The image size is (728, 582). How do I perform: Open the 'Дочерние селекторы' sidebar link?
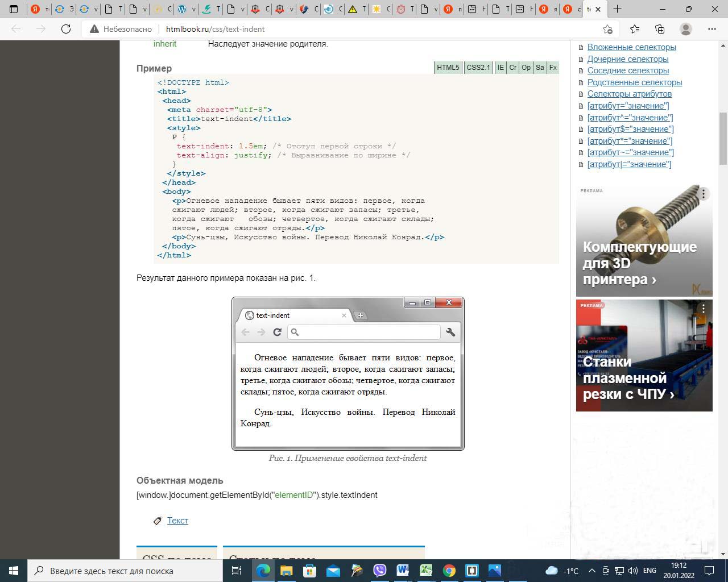point(627,59)
